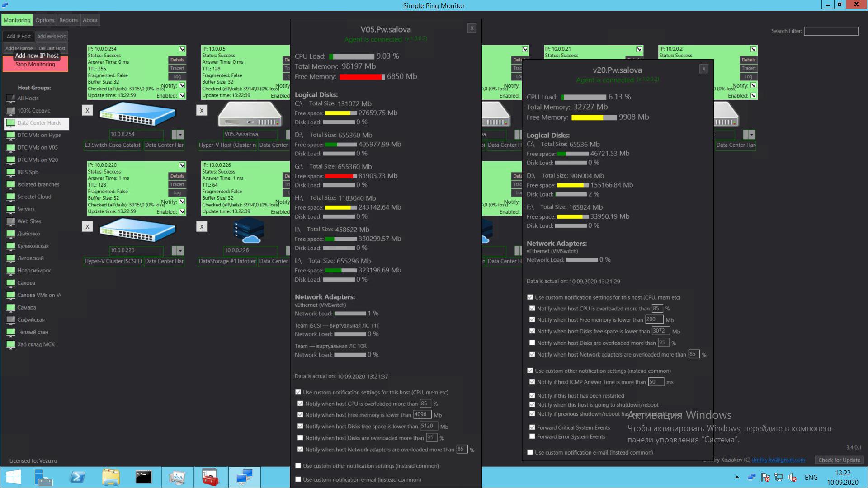Viewport: 868px width, 488px height.
Task: Remove host 10.0.0.5 with its X icon
Action: pos(202,110)
